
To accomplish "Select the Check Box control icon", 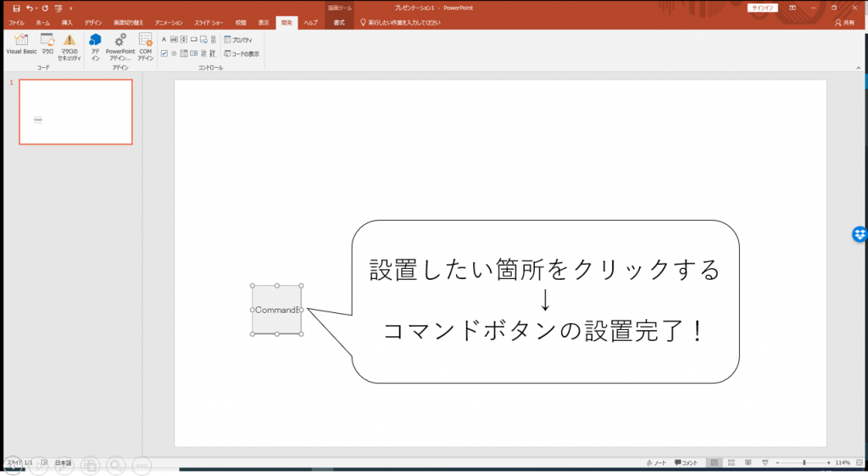I will pyautogui.click(x=164, y=53).
